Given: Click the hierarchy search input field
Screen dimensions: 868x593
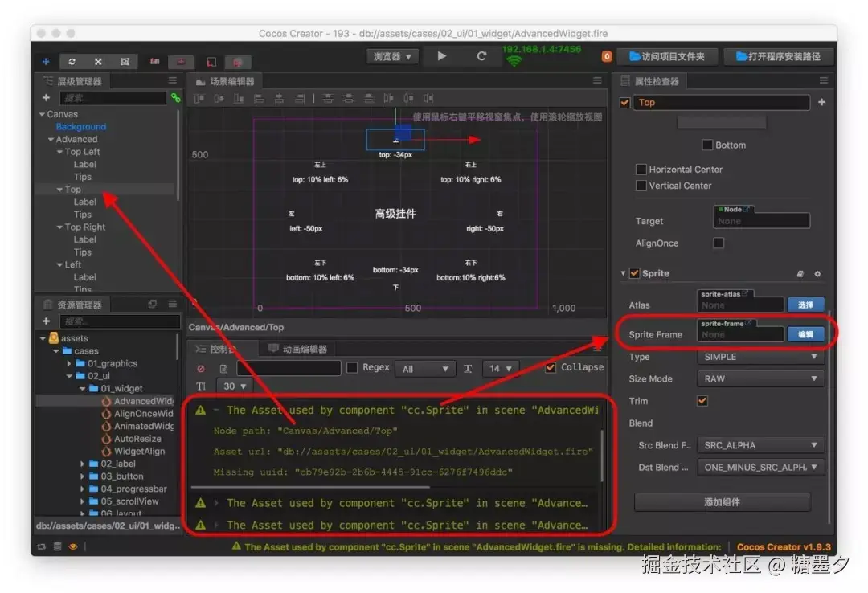Looking at the screenshot, I should click(x=113, y=98).
